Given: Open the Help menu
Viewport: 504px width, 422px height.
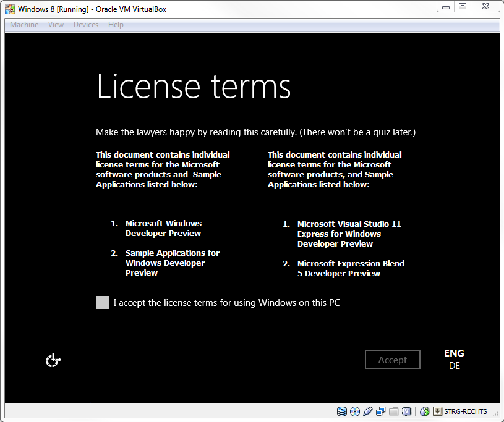Looking at the screenshot, I should coord(116,25).
